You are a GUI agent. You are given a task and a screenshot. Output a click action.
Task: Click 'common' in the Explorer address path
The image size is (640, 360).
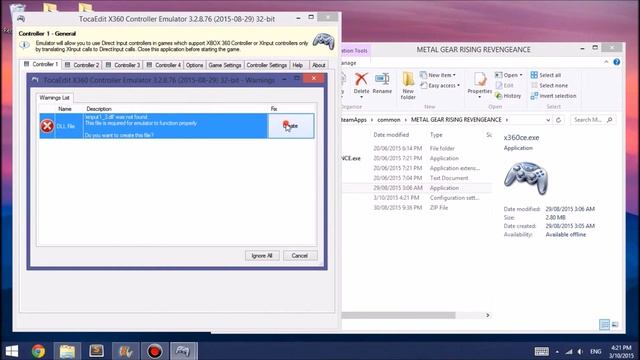tap(389, 120)
